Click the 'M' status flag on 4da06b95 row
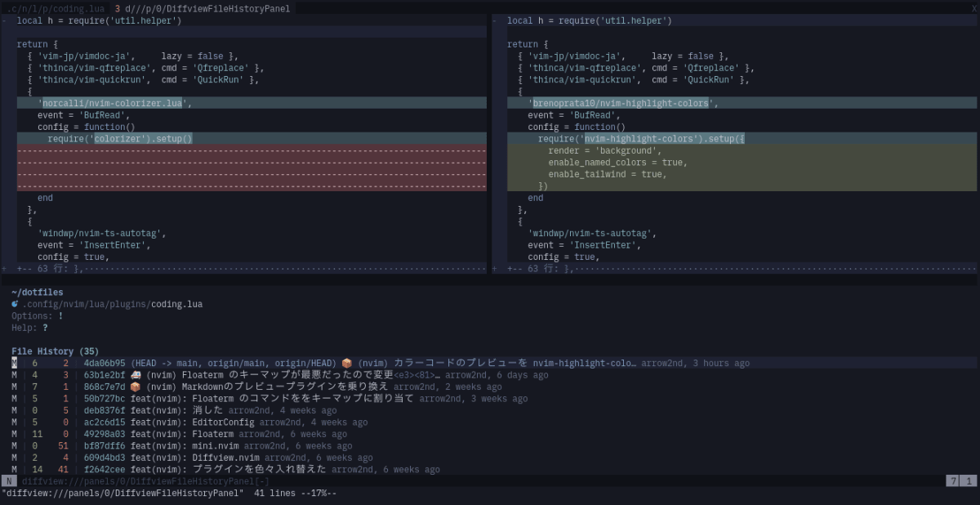The width and height of the screenshot is (980, 505). click(14, 363)
